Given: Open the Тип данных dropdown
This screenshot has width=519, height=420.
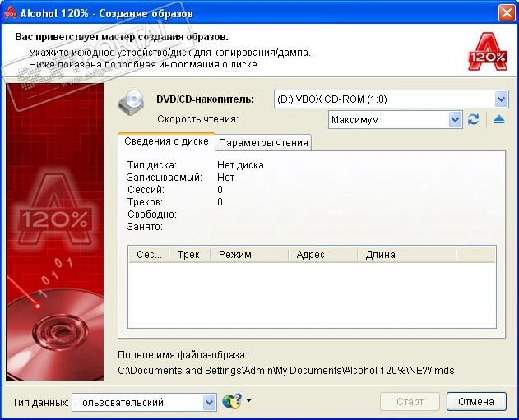Looking at the screenshot, I should 209,402.
